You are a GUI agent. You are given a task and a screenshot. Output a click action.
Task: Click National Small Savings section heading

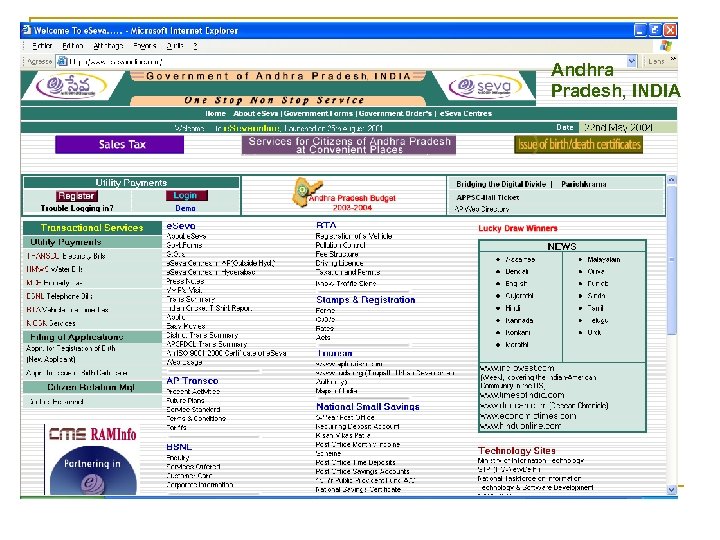367,407
